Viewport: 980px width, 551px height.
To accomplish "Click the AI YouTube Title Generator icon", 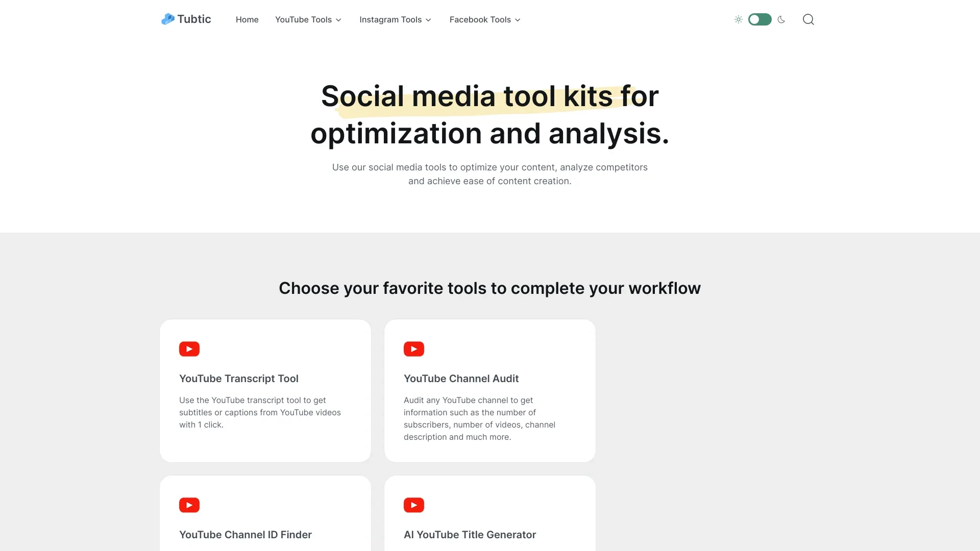I will 414,505.
